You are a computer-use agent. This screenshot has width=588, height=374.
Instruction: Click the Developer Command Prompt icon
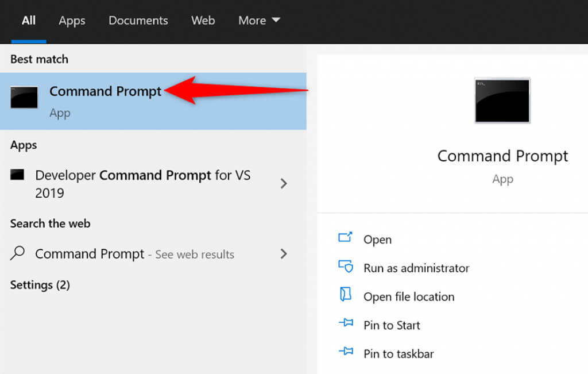(17, 175)
